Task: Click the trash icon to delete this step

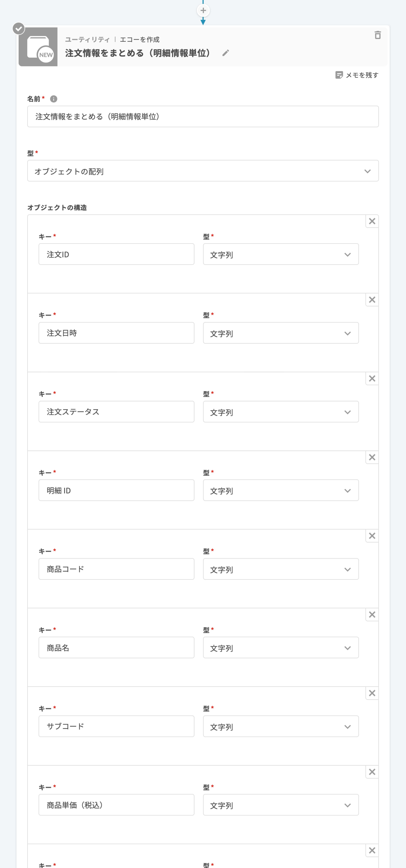Action: 378,35
